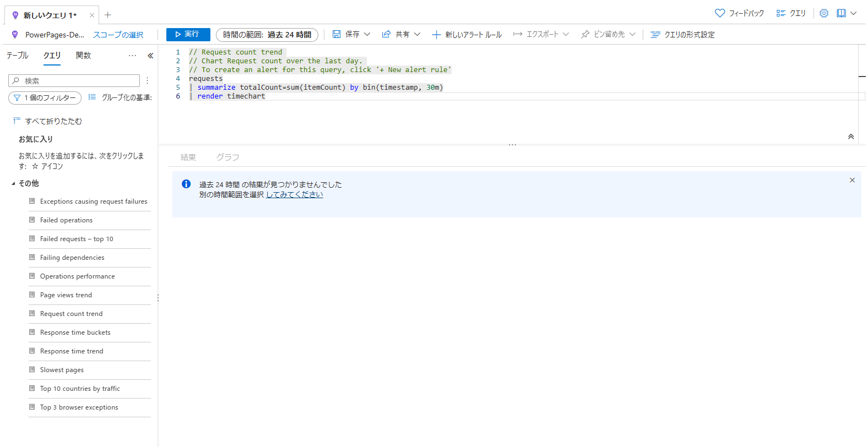This screenshot has height=447, width=868.
Task: Run the query with 実行 button
Action: [188, 35]
